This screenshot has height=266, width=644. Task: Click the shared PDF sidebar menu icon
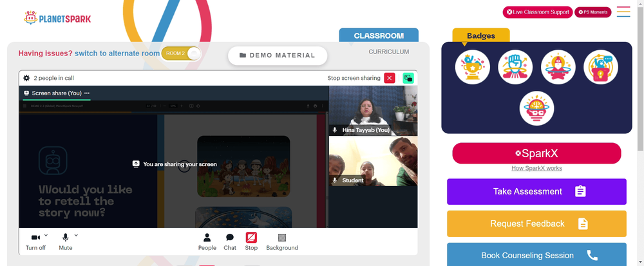tap(24, 106)
